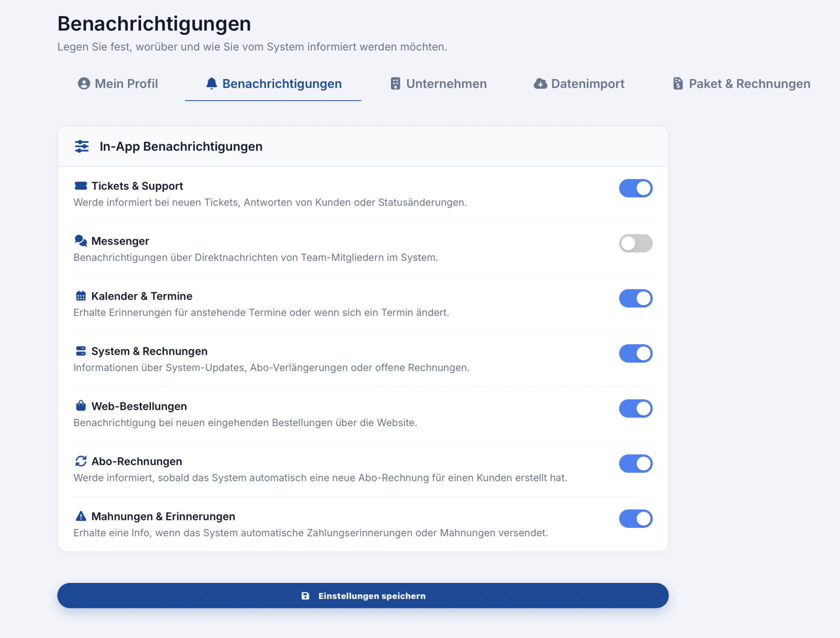
Task: Turn off Kalender & Termine toggle
Action: coord(635,298)
